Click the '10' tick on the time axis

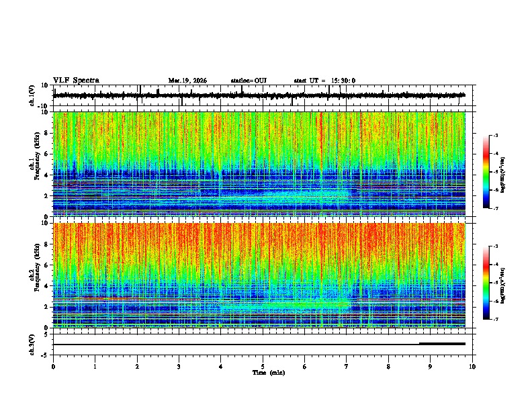pos(472,367)
